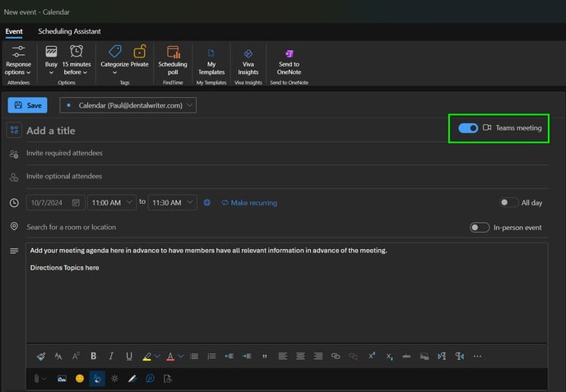Image resolution: width=566 pixels, height=392 pixels.
Task: Apply Quote formatting
Action: pos(265,357)
